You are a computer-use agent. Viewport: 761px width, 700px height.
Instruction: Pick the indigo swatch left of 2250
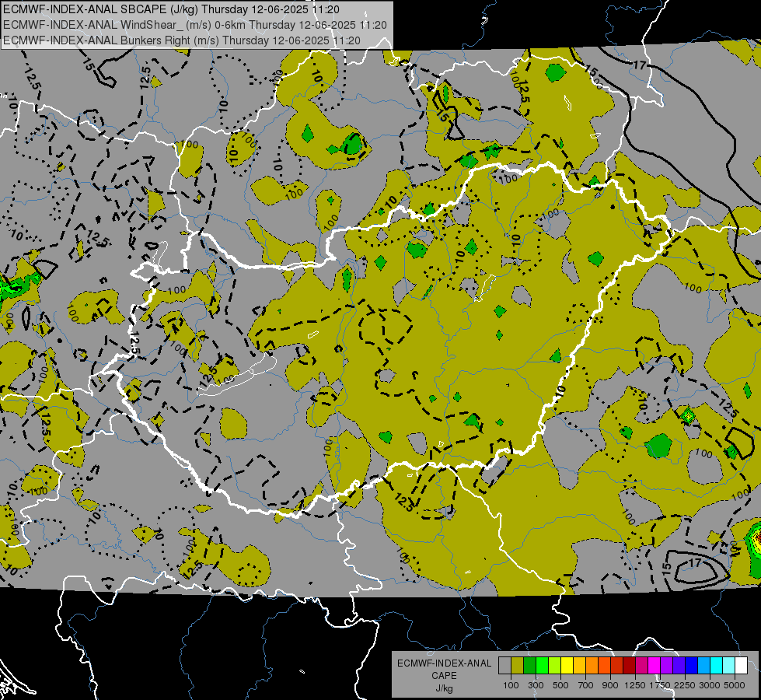pos(679,666)
